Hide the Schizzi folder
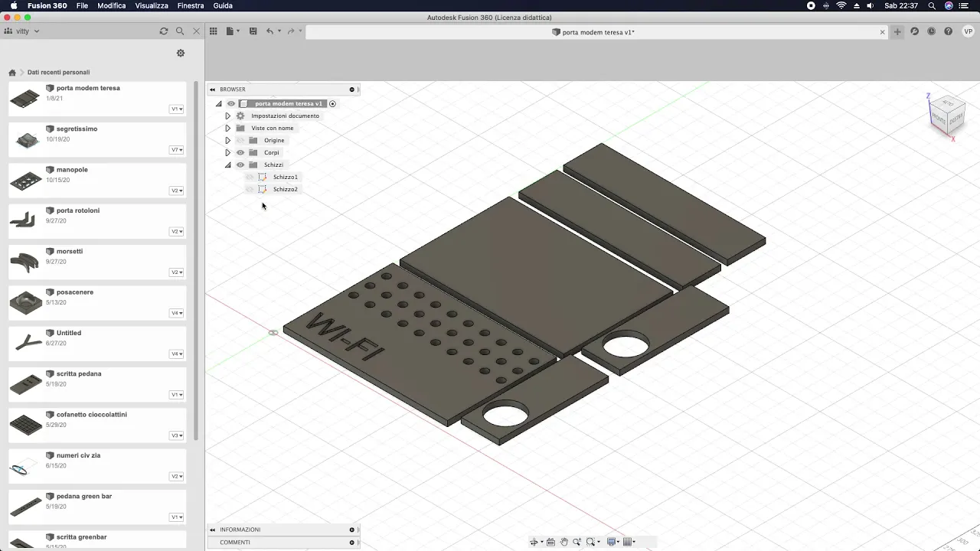 [x=240, y=165]
